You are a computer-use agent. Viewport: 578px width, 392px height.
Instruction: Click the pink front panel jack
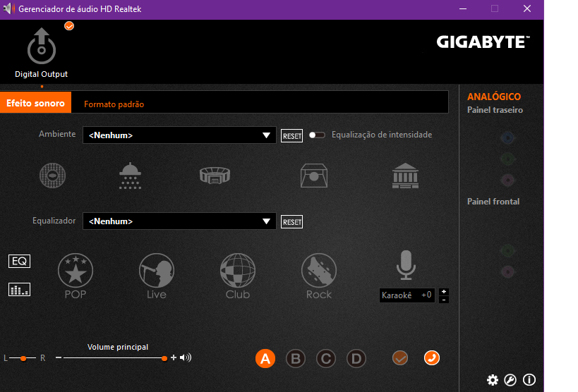507,272
